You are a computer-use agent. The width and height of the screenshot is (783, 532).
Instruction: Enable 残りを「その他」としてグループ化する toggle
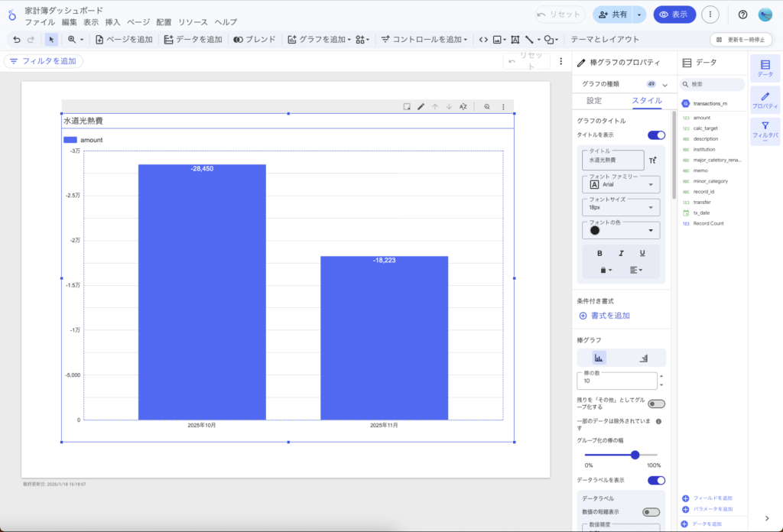click(x=656, y=404)
